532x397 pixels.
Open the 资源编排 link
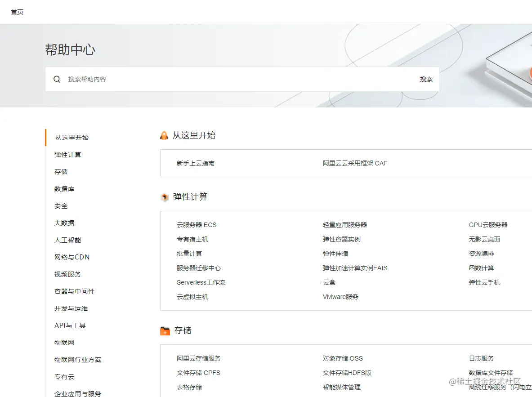pos(482,254)
